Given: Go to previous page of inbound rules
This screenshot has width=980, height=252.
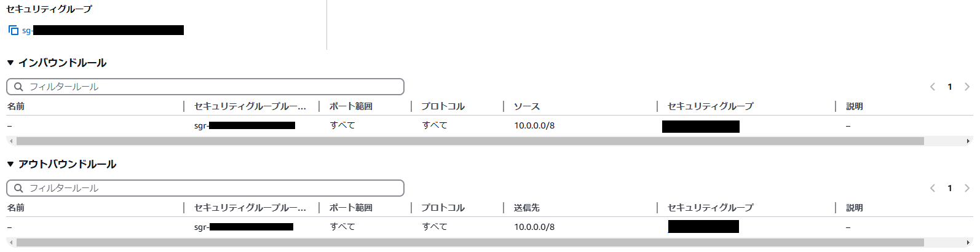Looking at the screenshot, I should click(x=933, y=87).
